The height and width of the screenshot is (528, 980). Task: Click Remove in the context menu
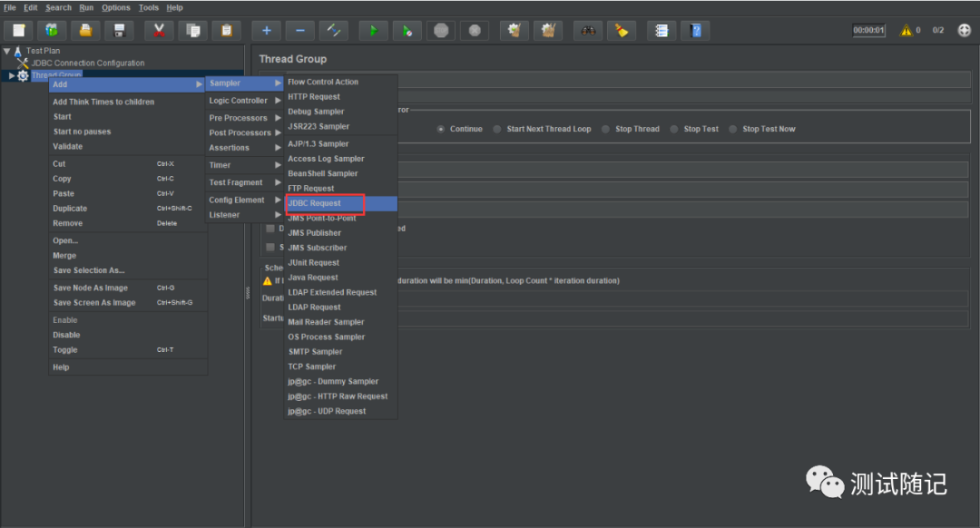(128, 223)
